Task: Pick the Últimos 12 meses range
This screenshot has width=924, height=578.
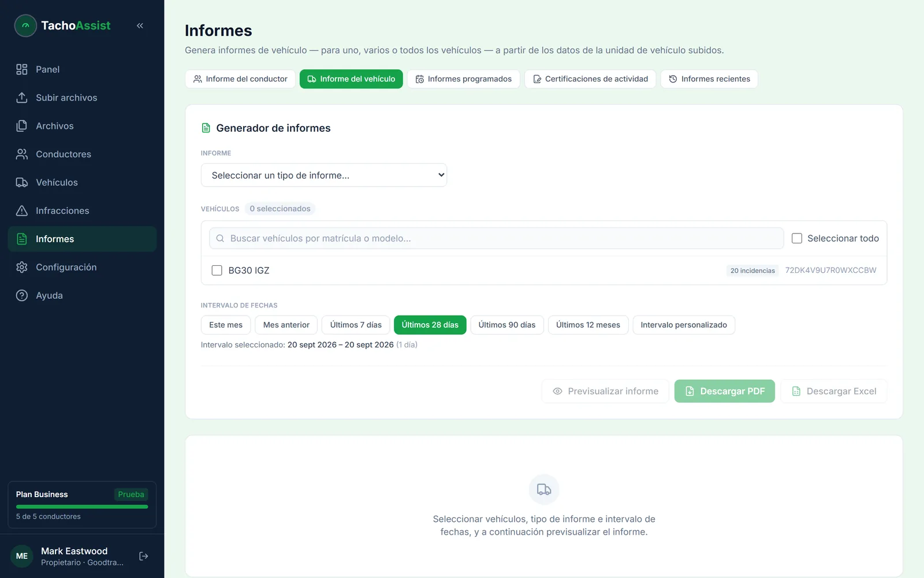Action: coord(588,325)
